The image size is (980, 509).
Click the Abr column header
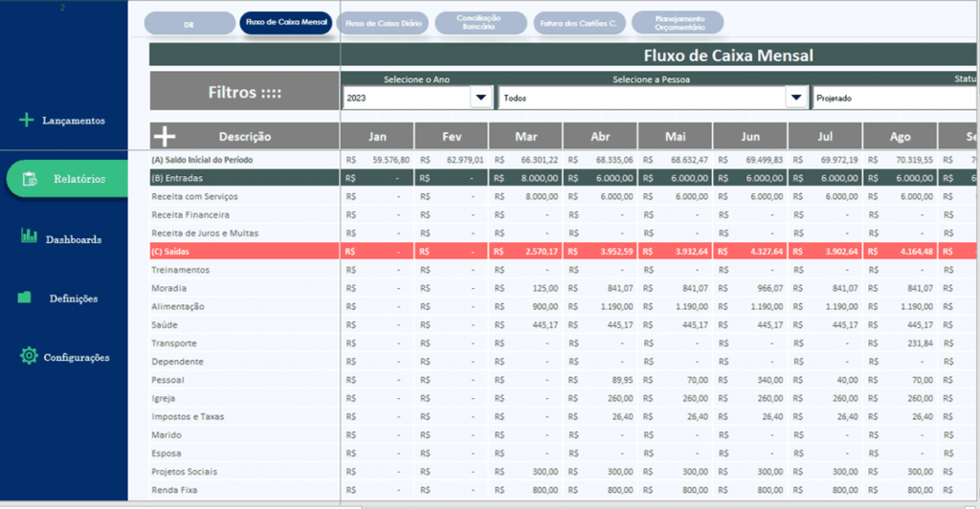pos(600,136)
